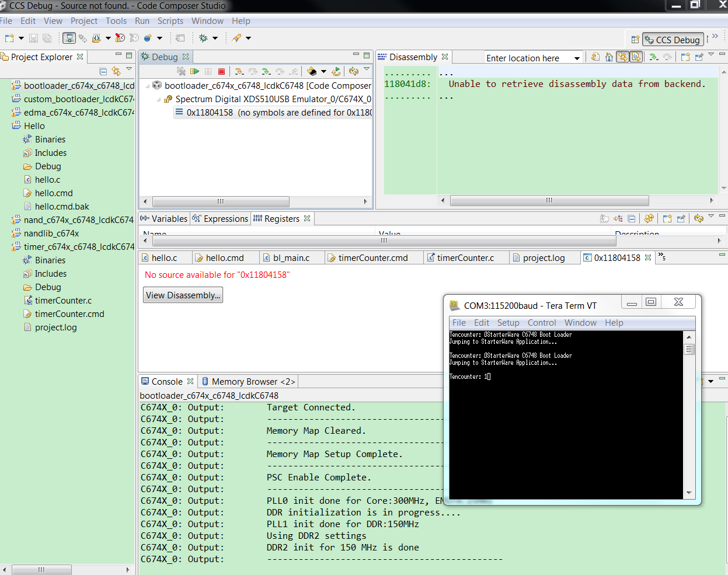Open the Project Explorer view menu triangle
The image size is (728, 575).
(129, 69)
